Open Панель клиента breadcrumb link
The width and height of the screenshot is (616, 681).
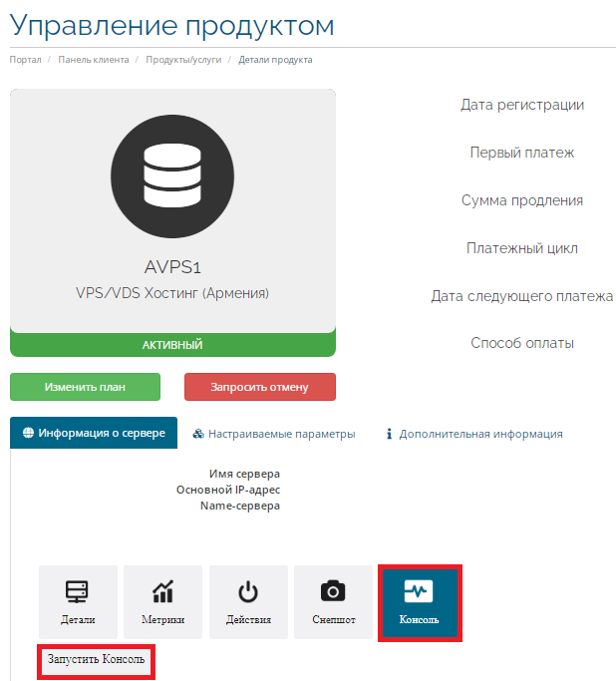(x=93, y=60)
